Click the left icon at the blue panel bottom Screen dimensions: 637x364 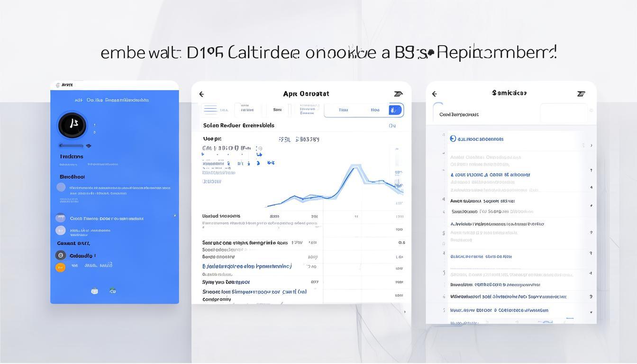(94, 291)
